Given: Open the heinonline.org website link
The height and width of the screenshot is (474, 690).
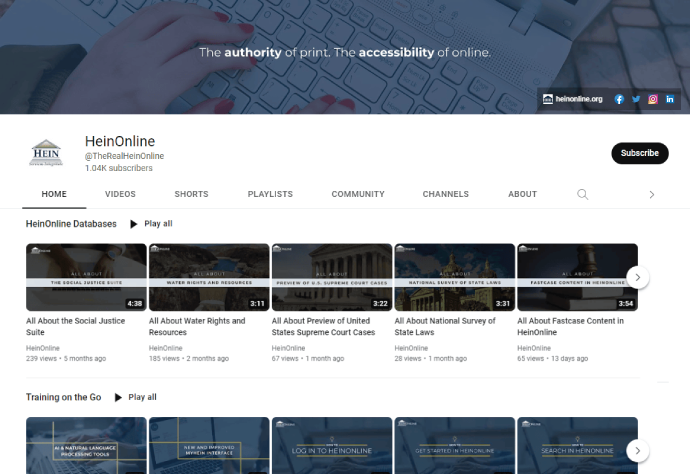Looking at the screenshot, I should click(574, 99).
